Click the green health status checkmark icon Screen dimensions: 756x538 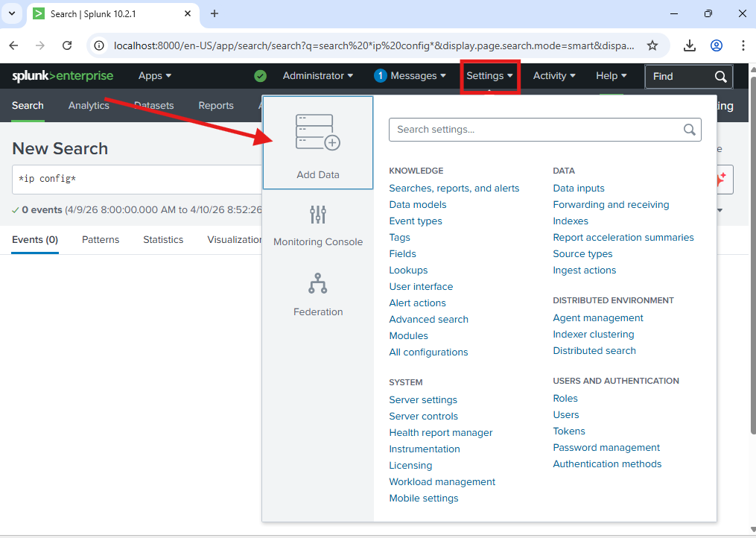[x=261, y=76]
